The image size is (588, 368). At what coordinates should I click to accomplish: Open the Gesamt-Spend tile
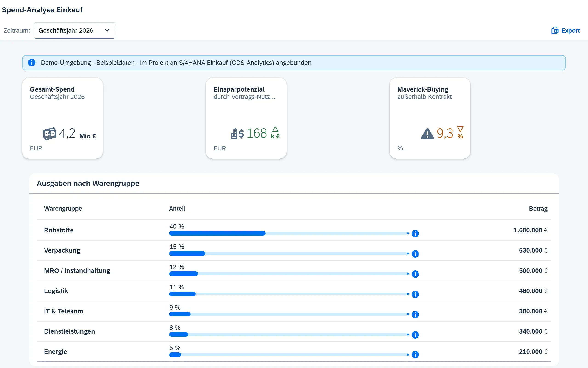tap(62, 118)
